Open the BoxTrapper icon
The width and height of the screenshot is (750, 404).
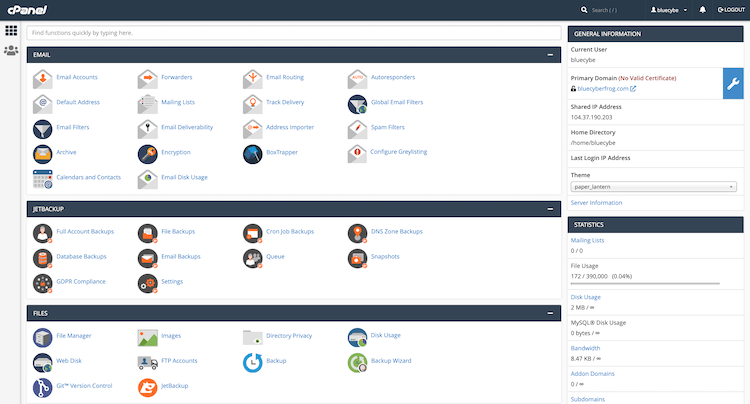point(253,154)
